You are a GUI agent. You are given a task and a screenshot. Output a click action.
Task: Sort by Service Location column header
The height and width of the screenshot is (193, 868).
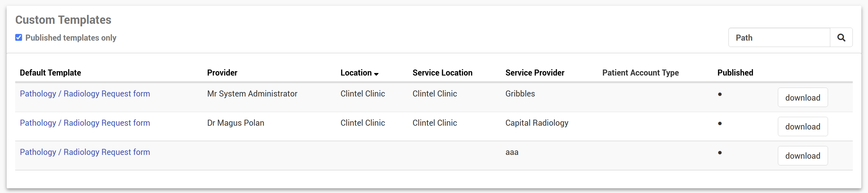point(442,73)
